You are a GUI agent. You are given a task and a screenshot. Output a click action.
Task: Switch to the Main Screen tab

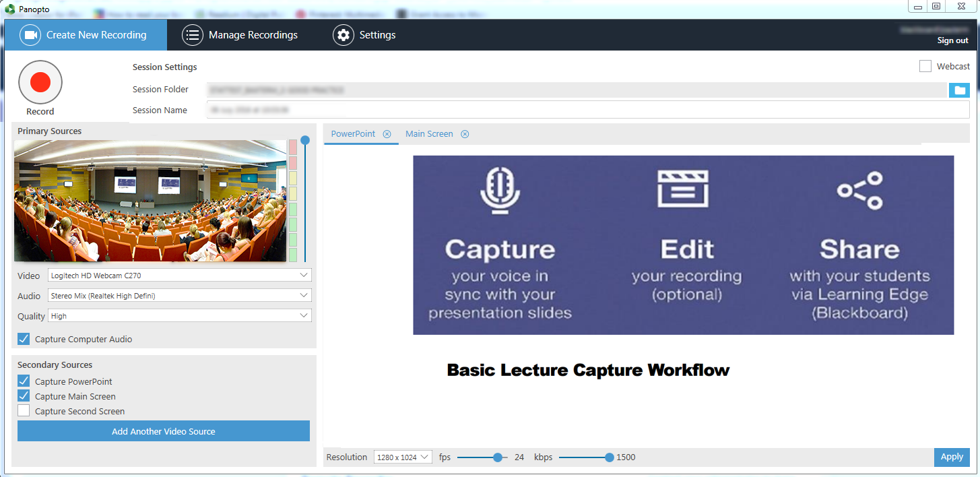429,134
